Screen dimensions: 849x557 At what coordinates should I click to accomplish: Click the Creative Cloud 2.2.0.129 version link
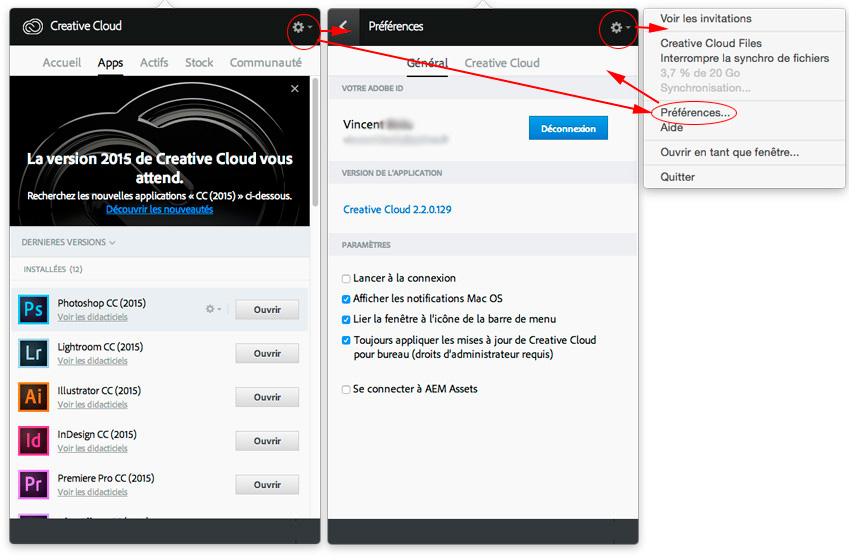pyautogui.click(x=397, y=209)
